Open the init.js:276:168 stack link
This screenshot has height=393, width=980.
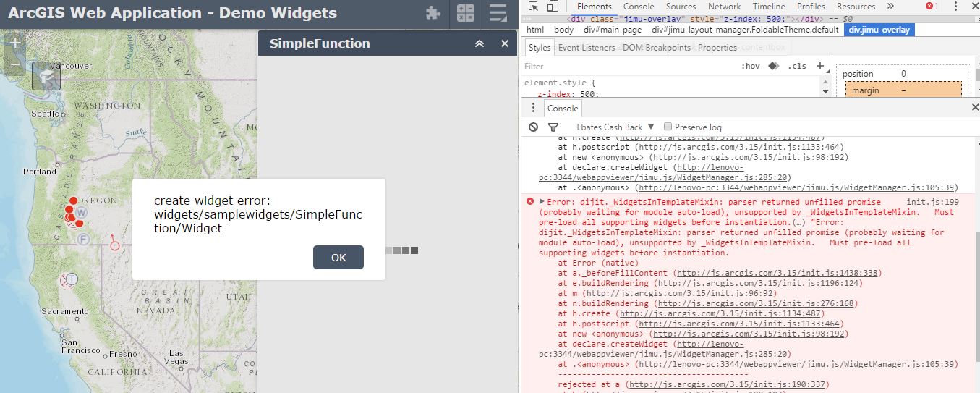pos(757,303)
